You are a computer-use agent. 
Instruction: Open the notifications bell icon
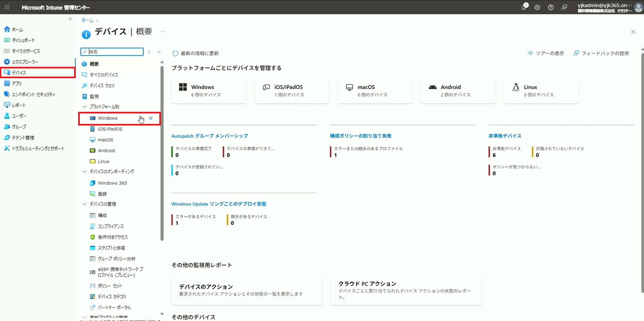click(524, 7)
